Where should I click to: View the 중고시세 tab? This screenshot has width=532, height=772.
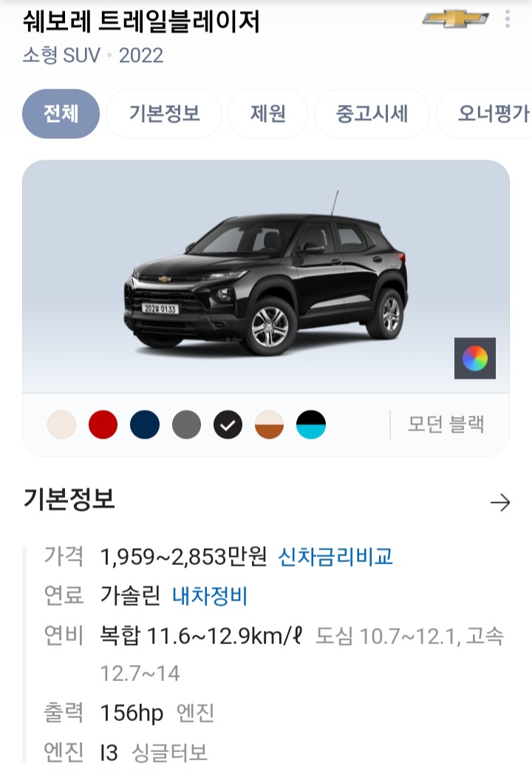coord(372,114)
